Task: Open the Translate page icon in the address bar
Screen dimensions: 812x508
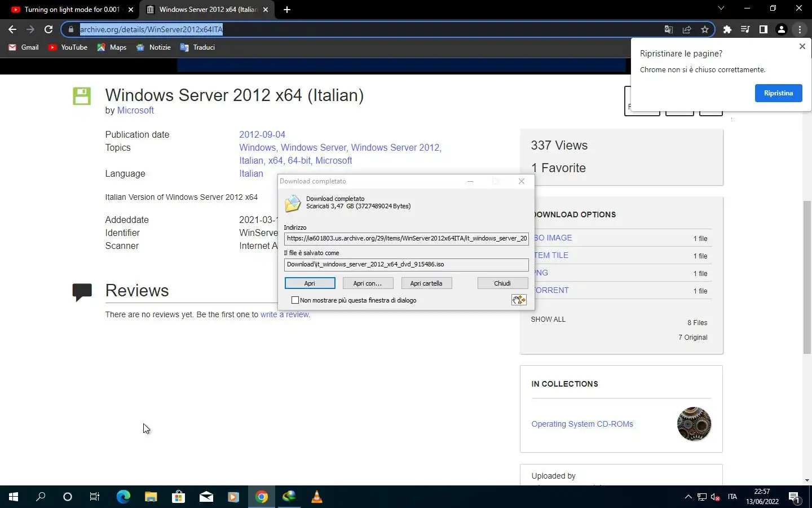Action: (669, 29)
